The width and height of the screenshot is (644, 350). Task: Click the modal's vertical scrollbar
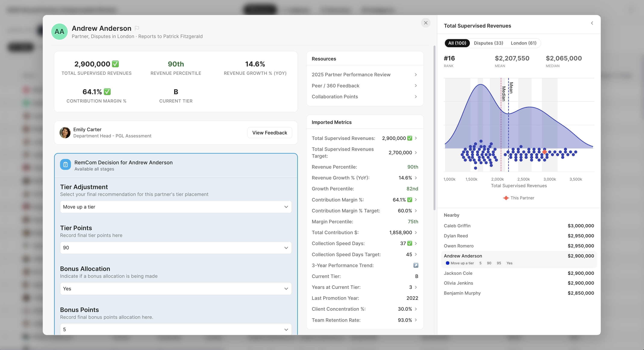(434, 128)
